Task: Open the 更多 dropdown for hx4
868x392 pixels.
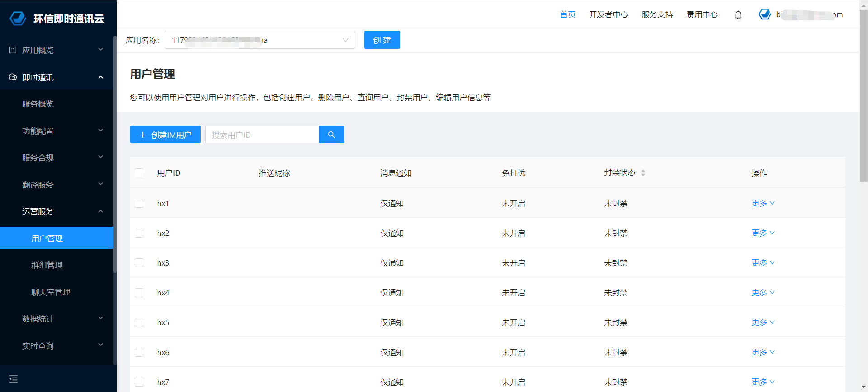Action: 763,293
